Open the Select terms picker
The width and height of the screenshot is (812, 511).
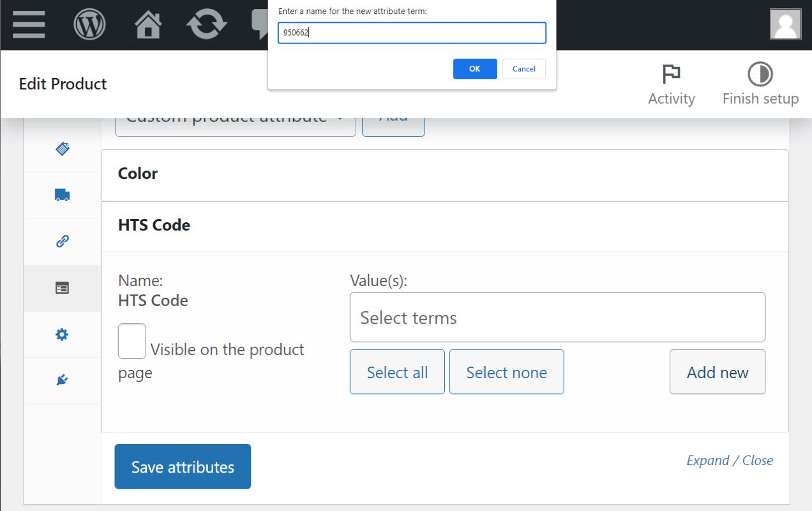click(x=557, y=317)
